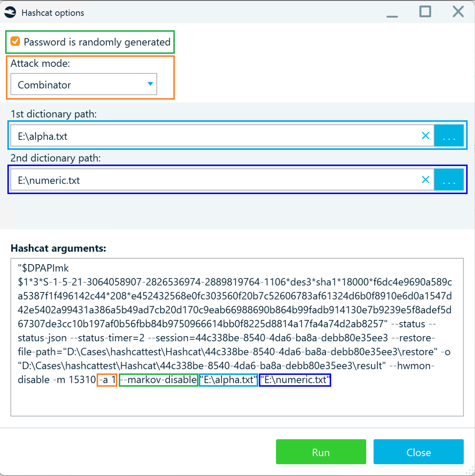
Task: Click inside the Hashcat arguments text box
Action: [237, 337]
